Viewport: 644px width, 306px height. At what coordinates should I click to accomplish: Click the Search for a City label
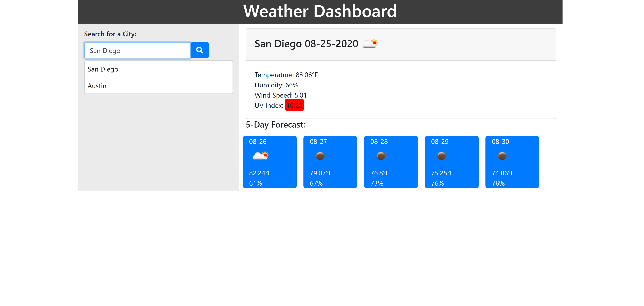tap(110, 34)
